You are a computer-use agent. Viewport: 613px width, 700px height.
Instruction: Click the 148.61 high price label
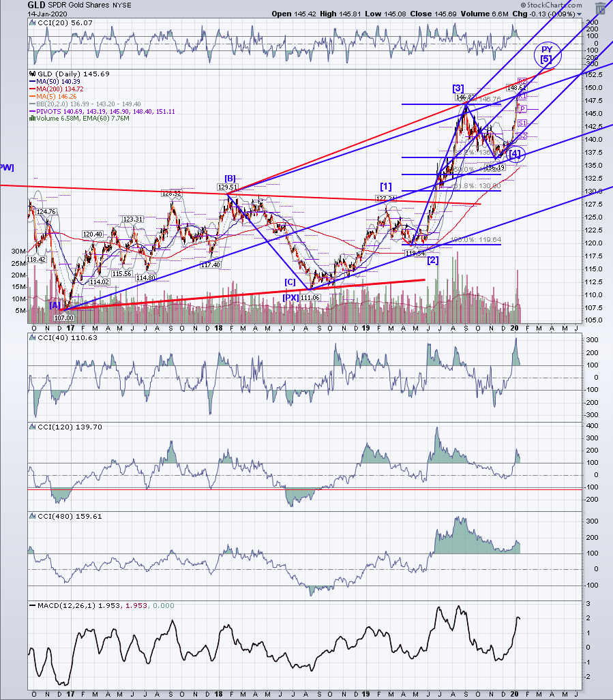tap(517, 88)
